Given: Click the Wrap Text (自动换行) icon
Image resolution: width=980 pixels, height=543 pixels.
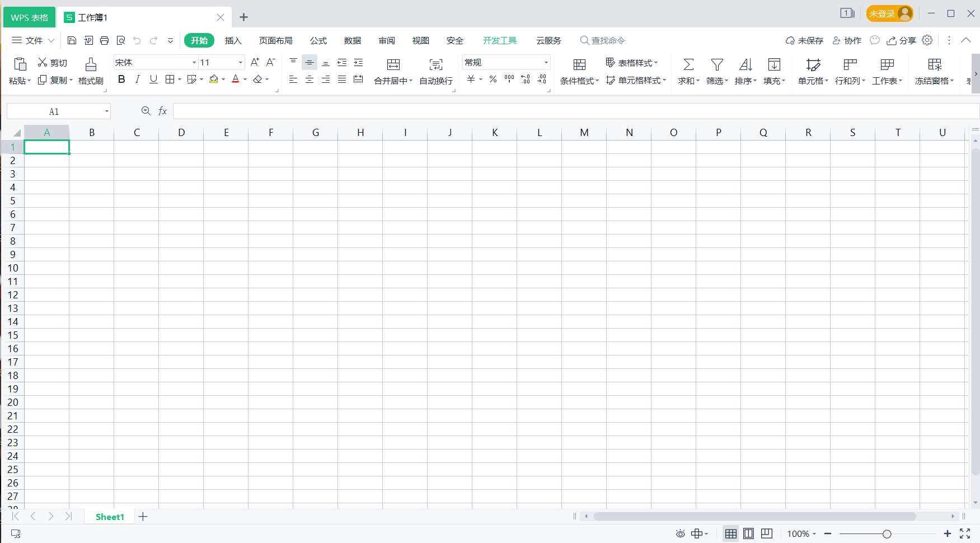Looking at the screenshot, I should 436,64.
